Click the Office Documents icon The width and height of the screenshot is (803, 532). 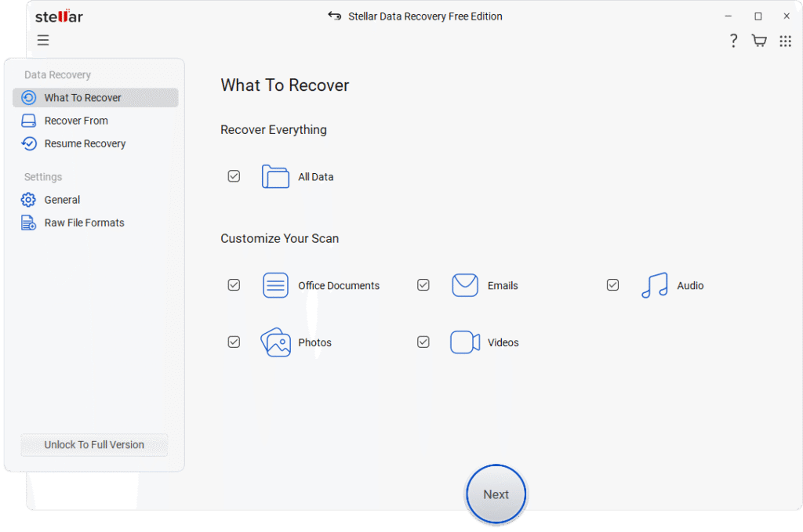[x=275, y=286]
